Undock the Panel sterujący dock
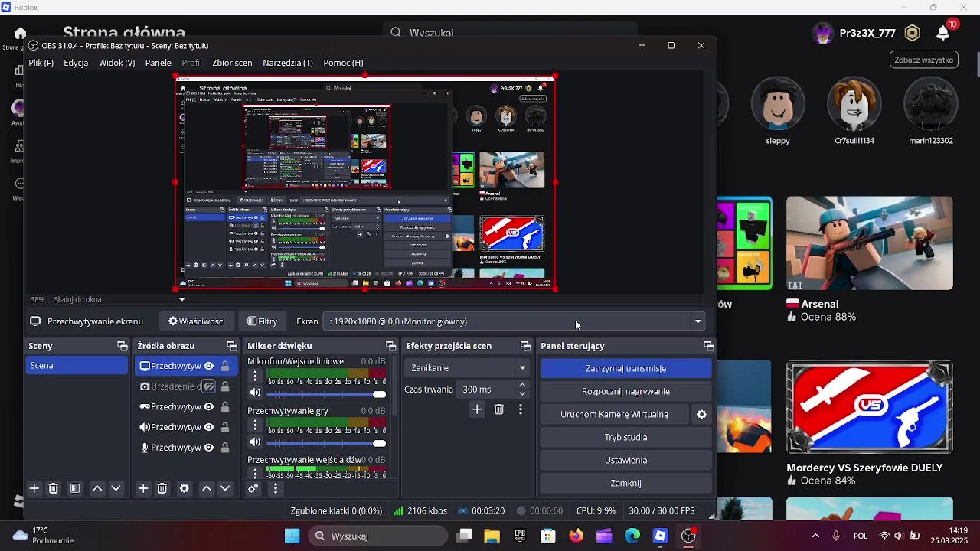This screenshot has width=980, height=551. [x=709, y=346]
